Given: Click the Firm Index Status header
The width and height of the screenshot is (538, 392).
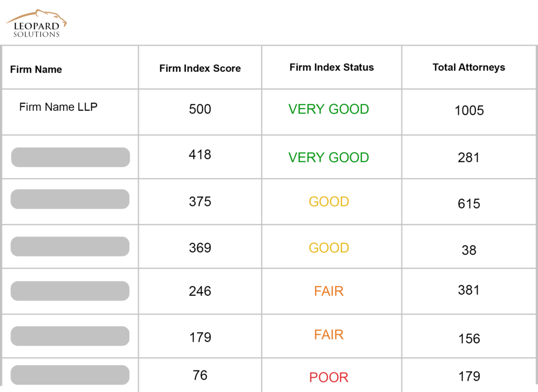Looking at the screenshot, I should click(x=332, y=67).
